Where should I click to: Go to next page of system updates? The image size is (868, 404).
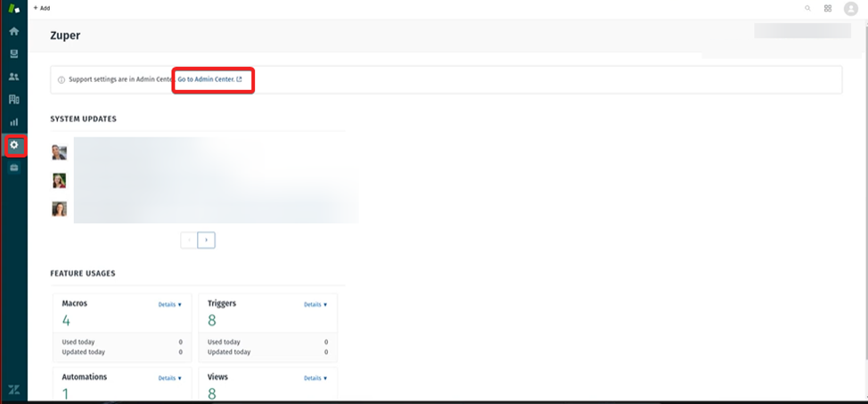pos(207,240)
